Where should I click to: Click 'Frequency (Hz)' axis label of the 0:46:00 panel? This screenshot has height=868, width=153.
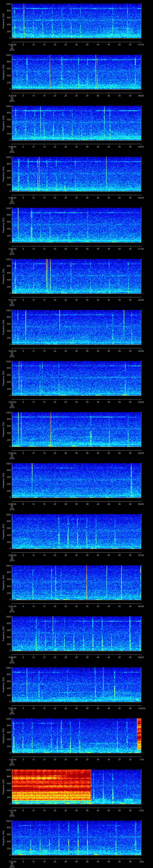[4, 21]
